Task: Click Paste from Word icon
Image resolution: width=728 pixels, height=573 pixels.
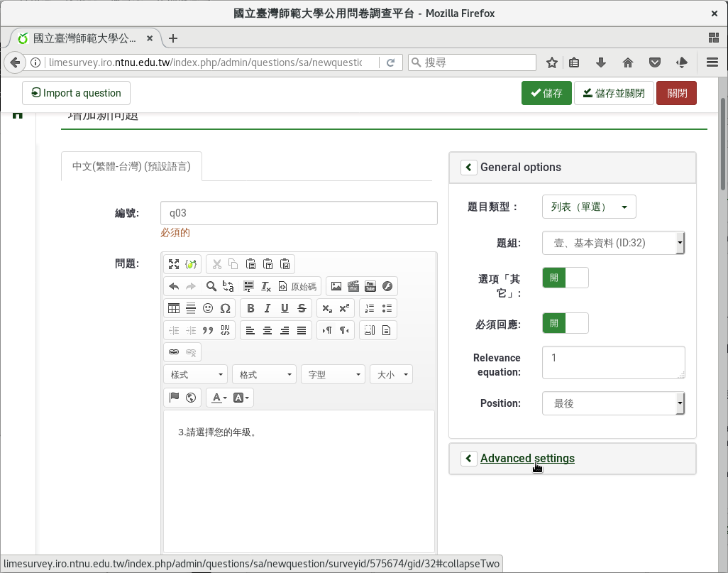Action: click(x=285, y=264)
